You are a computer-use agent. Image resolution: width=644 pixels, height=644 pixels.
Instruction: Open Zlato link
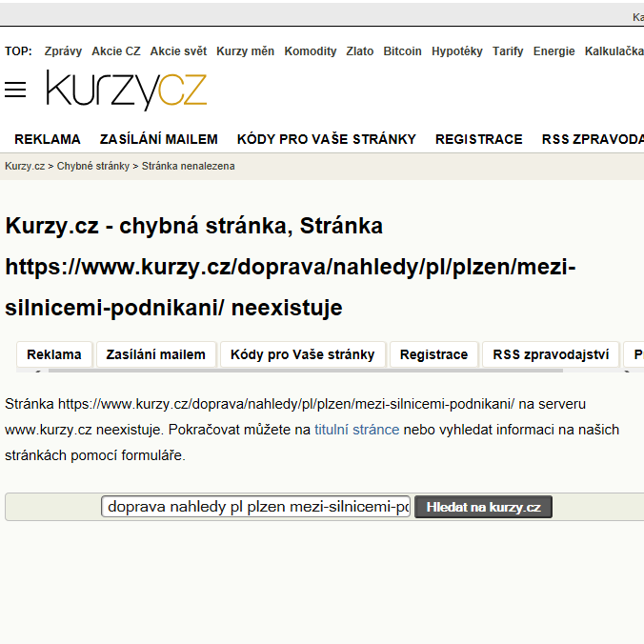pos(360,51)
